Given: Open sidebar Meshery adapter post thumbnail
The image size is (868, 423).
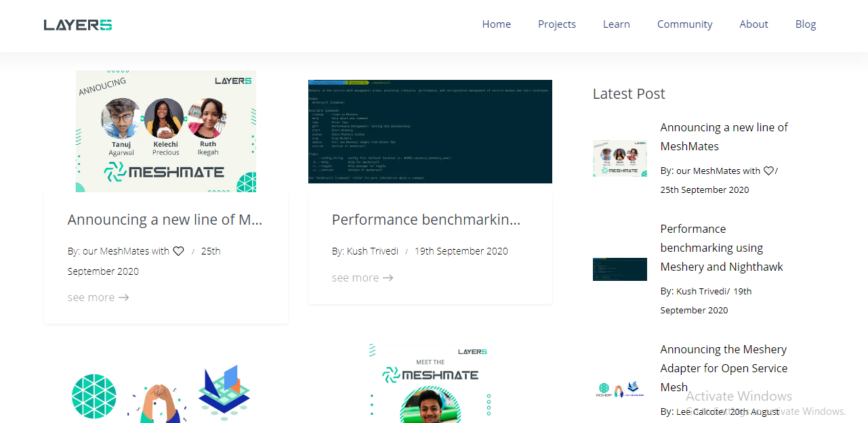Looking at the screenshot, I should click(x=620, y=389).
